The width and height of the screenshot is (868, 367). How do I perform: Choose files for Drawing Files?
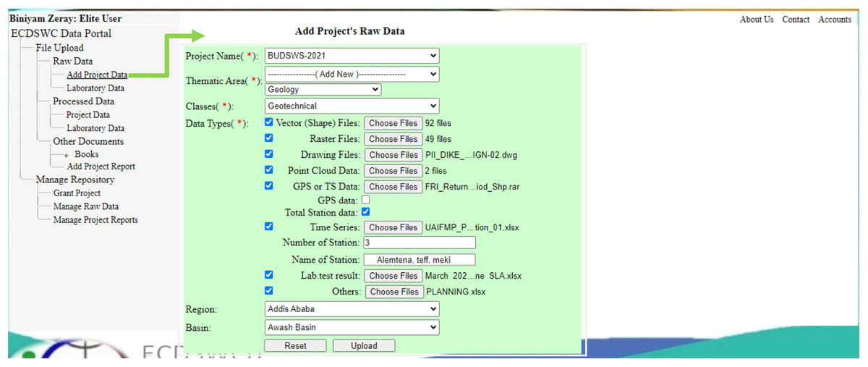tap(393, 155)
